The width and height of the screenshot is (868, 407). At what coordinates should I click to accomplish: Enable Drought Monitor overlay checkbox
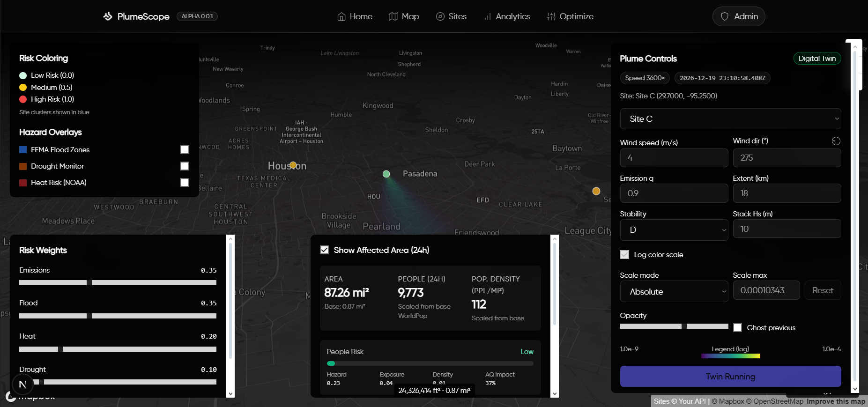pos(185,166)
